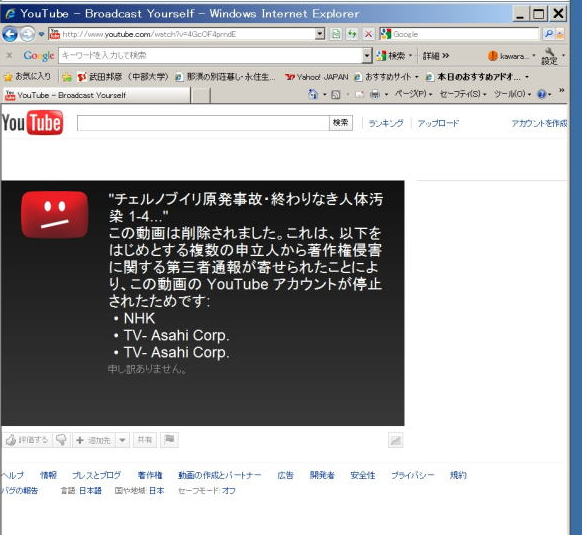Click the YouTube logo
Viewport: 587px width, 536px height.
[x=32, y=122]
